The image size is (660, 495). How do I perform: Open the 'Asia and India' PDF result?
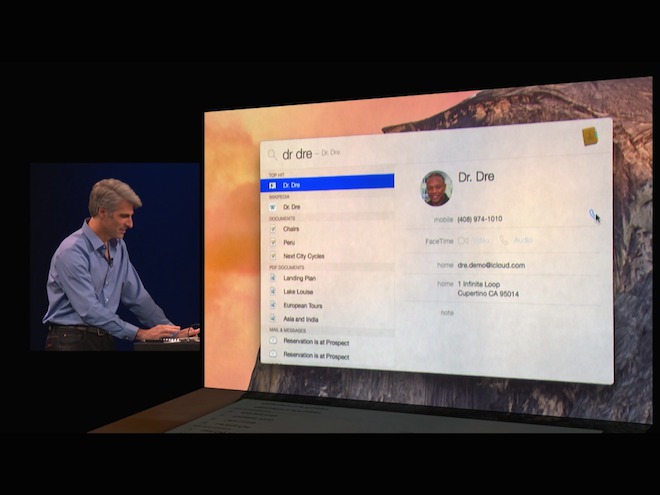pyautogui.click(x=327, y=319)
